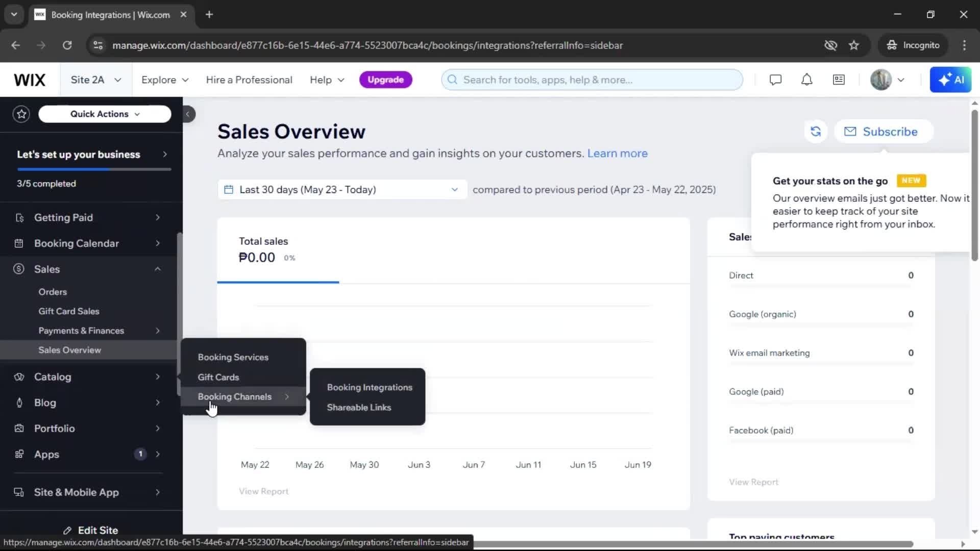Open the browser three-dot menu

(x=964, y=45)
